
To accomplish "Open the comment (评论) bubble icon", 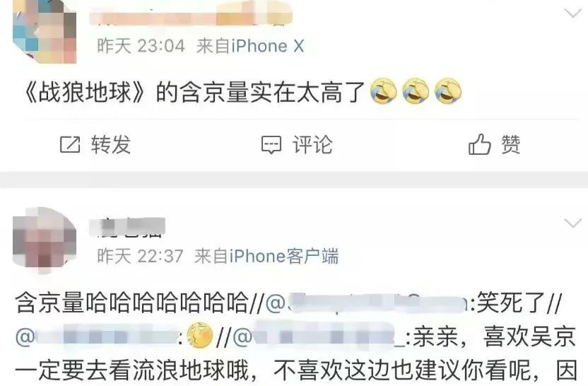I will pyautogui.click(x=271, y=145).
